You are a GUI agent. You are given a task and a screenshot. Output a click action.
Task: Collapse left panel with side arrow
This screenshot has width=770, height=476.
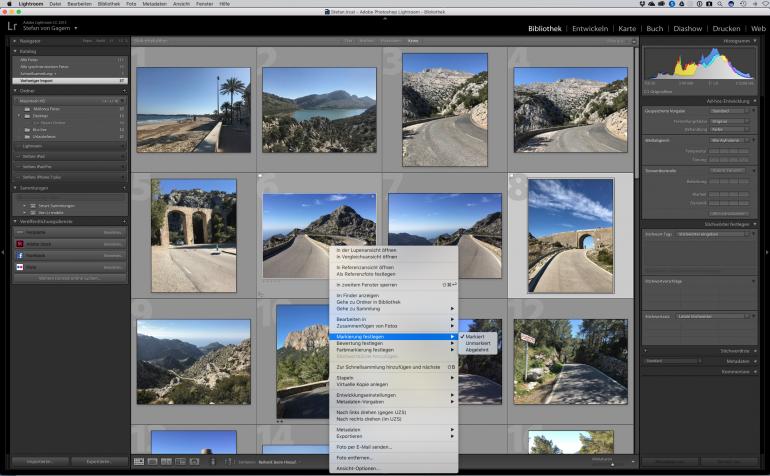tap(3, 252)
